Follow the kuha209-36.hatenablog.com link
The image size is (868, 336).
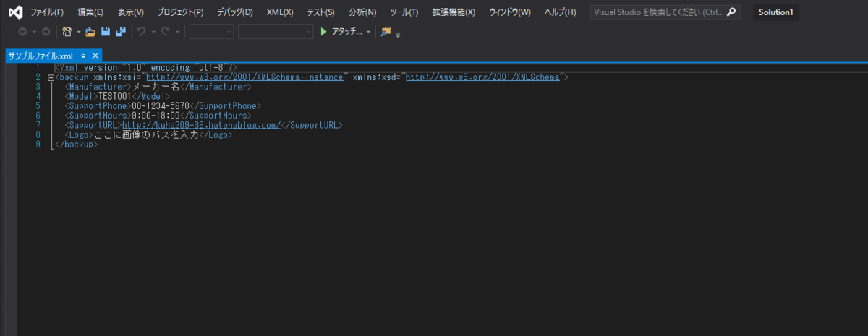point(201,126)
